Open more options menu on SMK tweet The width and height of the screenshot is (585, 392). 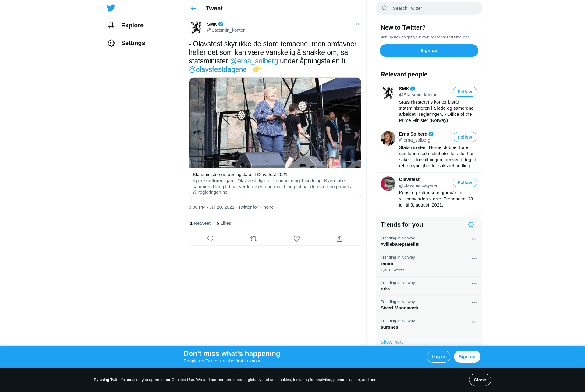(358, 24)
